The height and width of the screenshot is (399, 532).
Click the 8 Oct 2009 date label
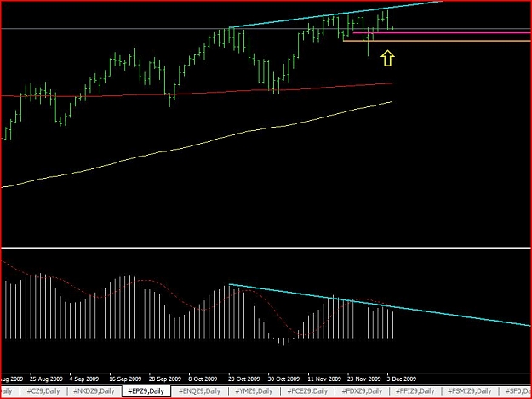coord(203,379)
